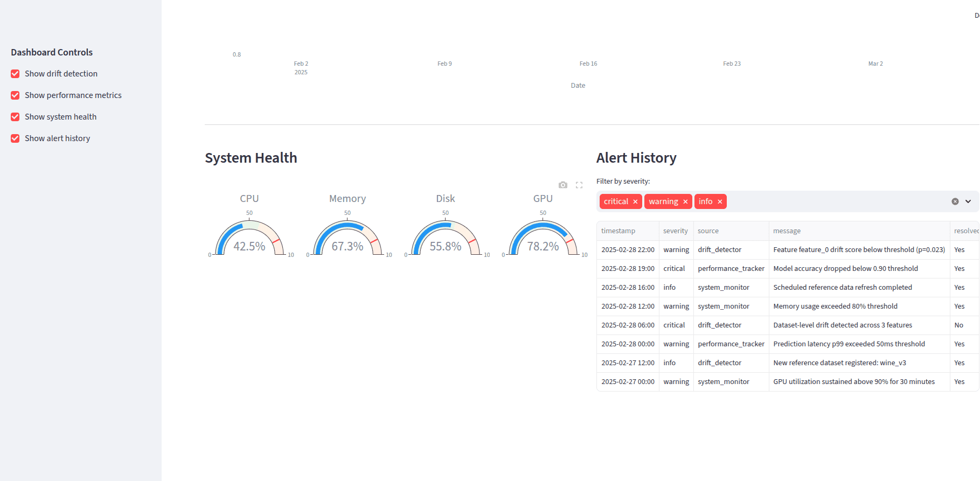The image size is (980, 481).
Task: Select timestamp cell '2025-02-28 06:00'
Action: 628,325
